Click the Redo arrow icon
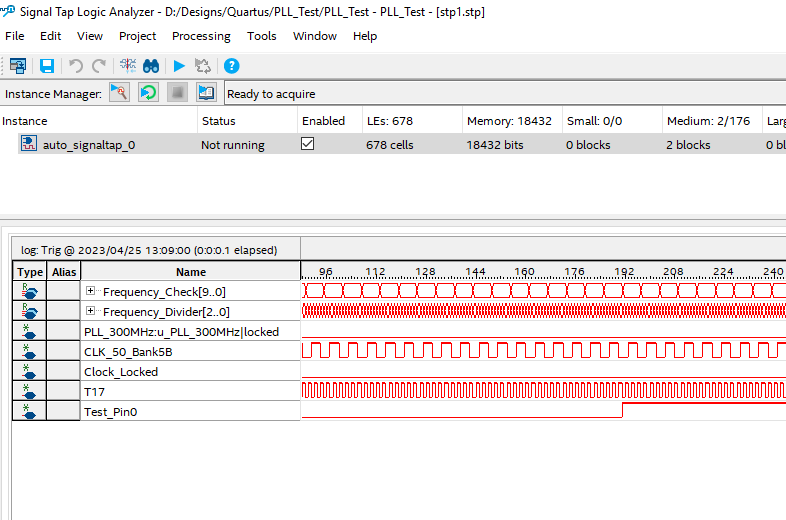786x520 pixels. 99,66
